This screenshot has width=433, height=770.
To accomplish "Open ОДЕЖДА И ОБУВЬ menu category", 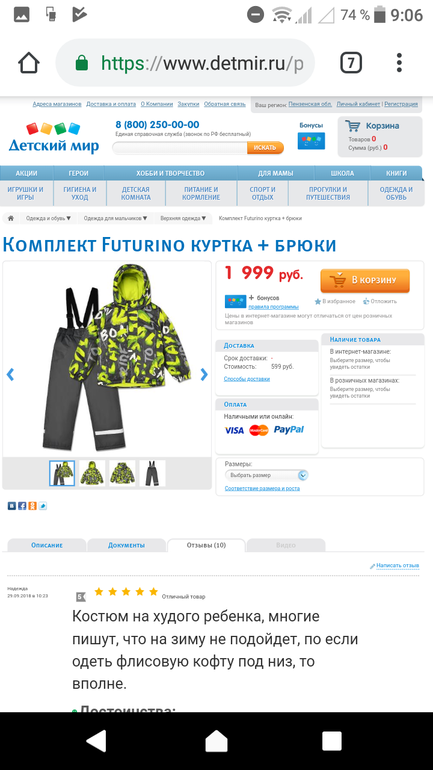I will coord(396,193).
